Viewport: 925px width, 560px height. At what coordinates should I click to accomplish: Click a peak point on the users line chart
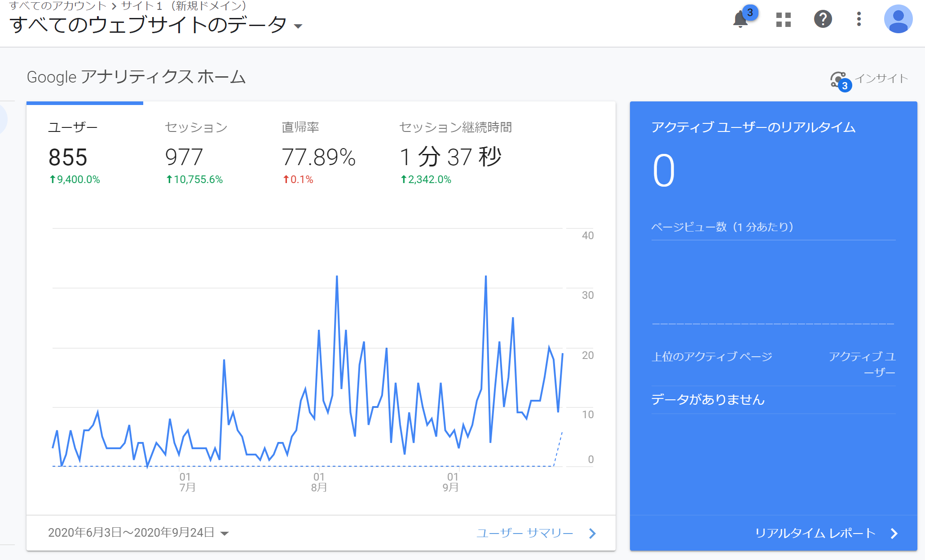point(336,277)
